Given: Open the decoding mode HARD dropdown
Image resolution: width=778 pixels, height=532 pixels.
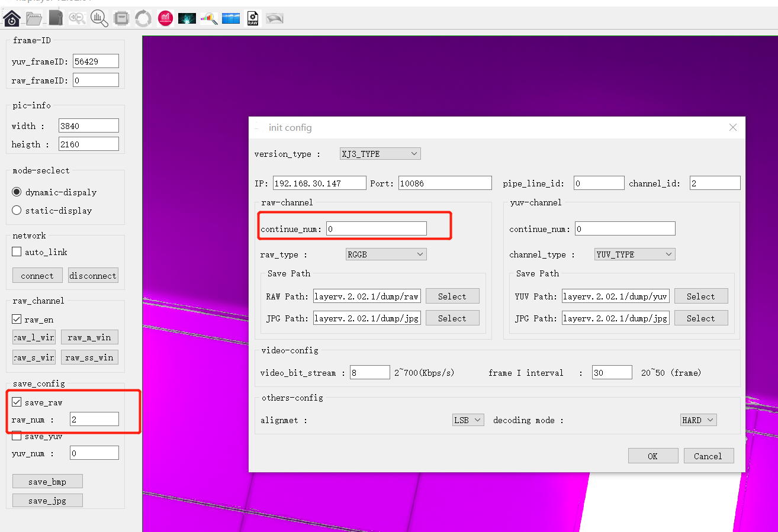Looking at the screenshot, I should (x=698, y=420).
